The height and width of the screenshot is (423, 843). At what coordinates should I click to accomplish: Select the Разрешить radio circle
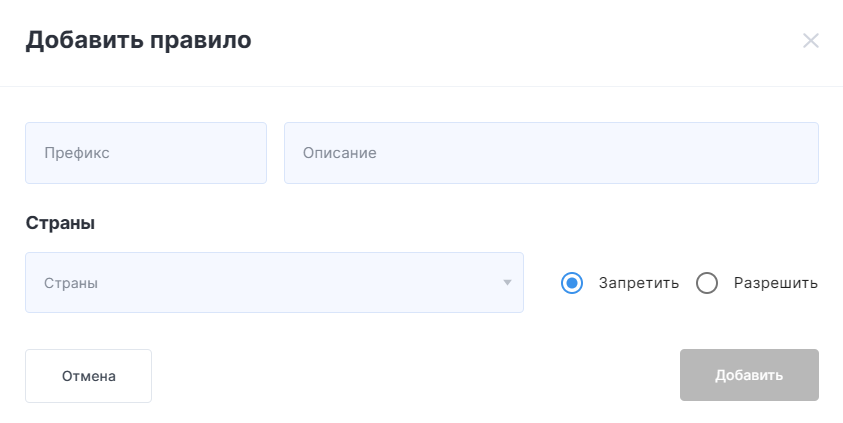707,283
